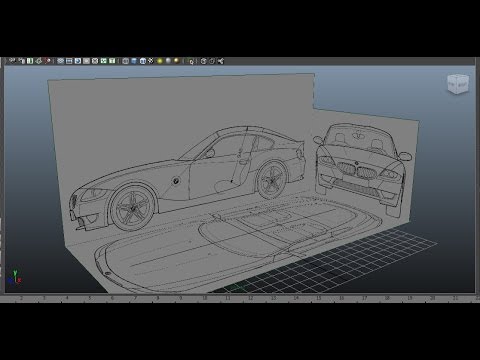Click the View Cube in viewport corner

pyautogui.click(x=458, y=84)
